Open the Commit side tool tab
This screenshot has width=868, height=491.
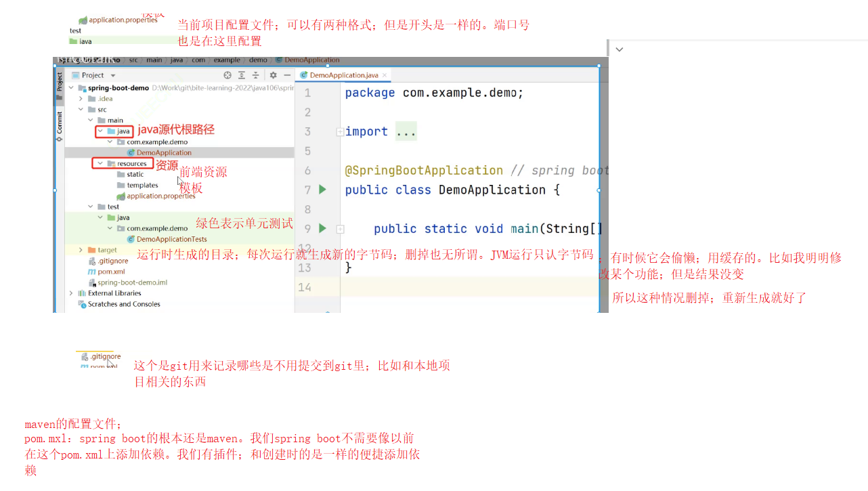[x=59, y=126]
